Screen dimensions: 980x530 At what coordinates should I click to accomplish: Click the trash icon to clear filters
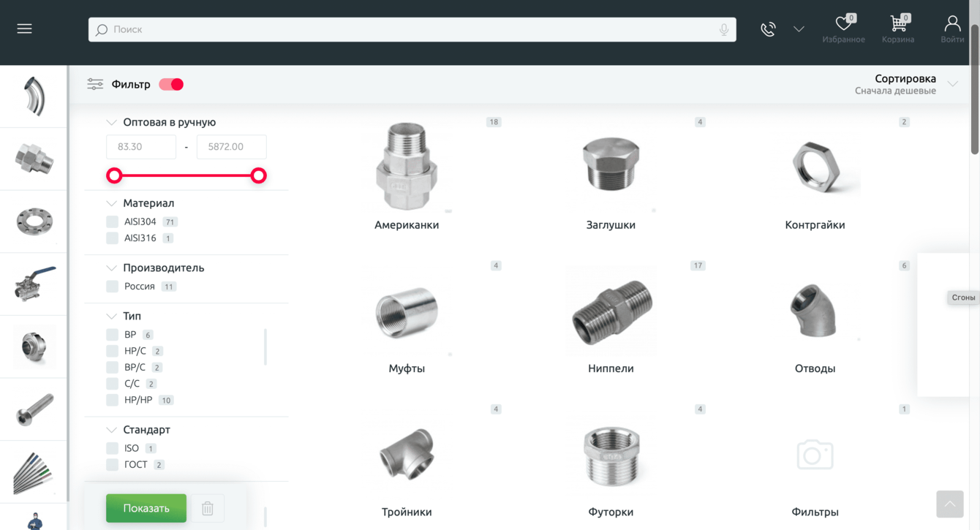tap(208, 508)
